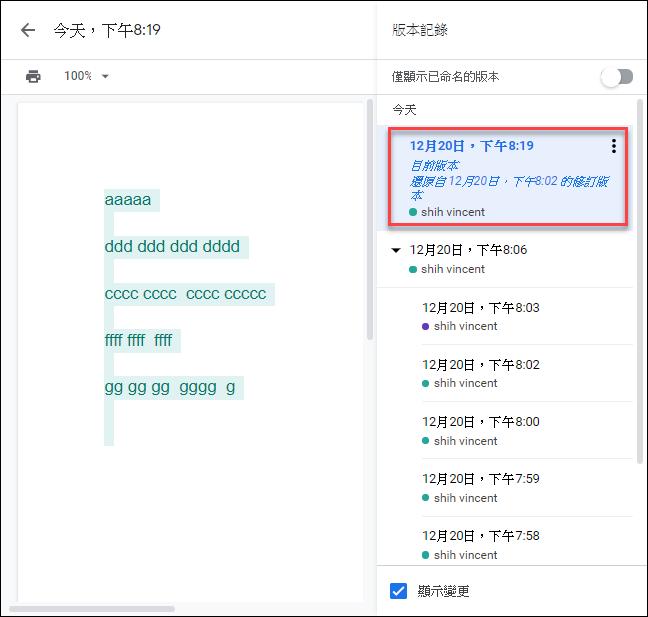Click the 今天 group label
This screenshot has width=648, height=617.
(404, 110)
